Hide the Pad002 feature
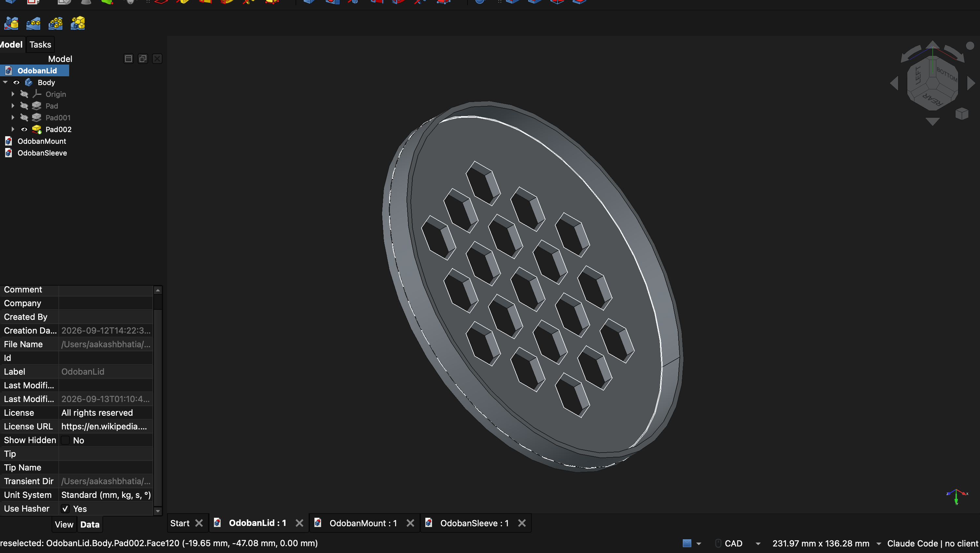The width and height of the screenshot is (980, 553). tap(24, 129)
